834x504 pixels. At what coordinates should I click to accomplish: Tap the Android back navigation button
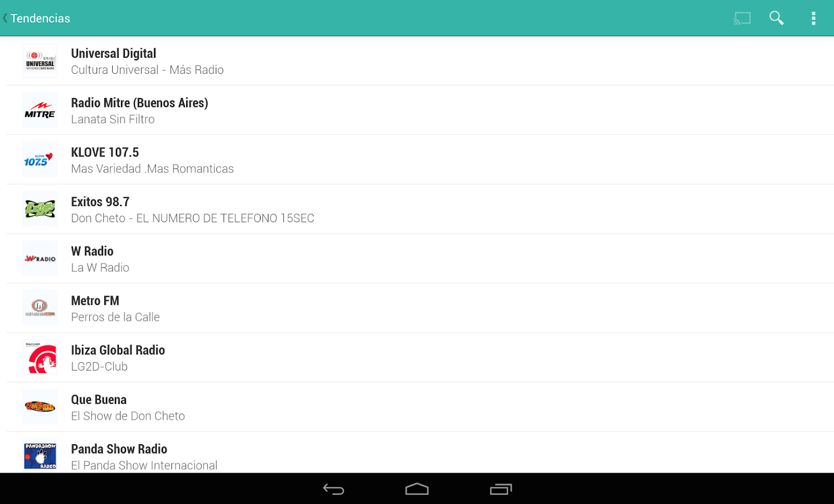click(x=333, y=489)
